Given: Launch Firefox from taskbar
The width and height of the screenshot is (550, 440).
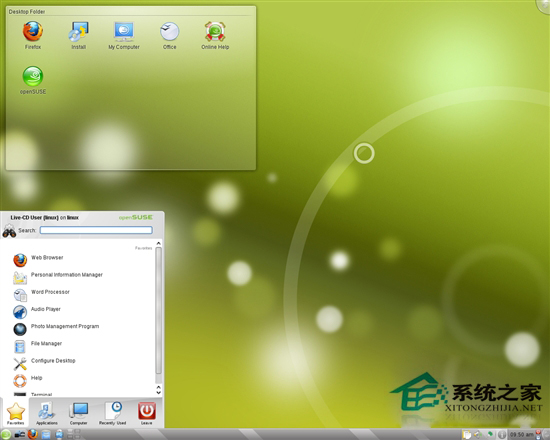Looking at the screenshot, I should [x=33, y=434].
